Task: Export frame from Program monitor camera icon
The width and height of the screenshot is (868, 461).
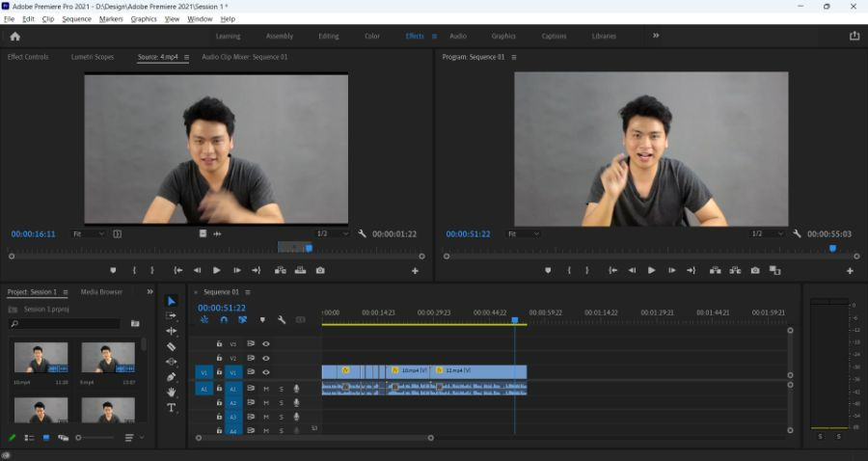Action: coord(755,271)
